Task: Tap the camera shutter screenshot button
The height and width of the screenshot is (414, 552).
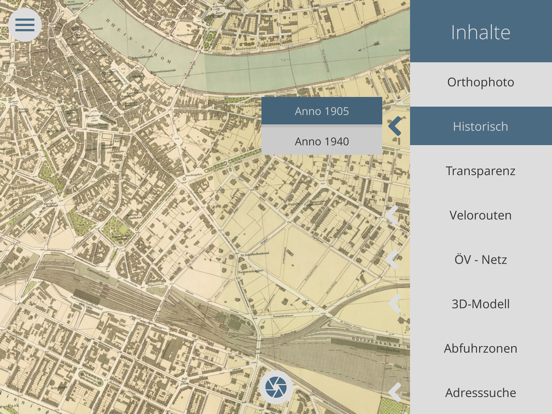Action: (276, 387)
